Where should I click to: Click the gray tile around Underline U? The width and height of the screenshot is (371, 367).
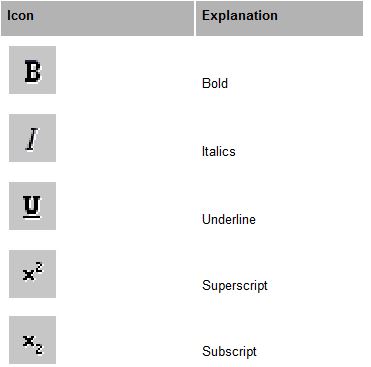pyautogui.click(x=32, y=206)
